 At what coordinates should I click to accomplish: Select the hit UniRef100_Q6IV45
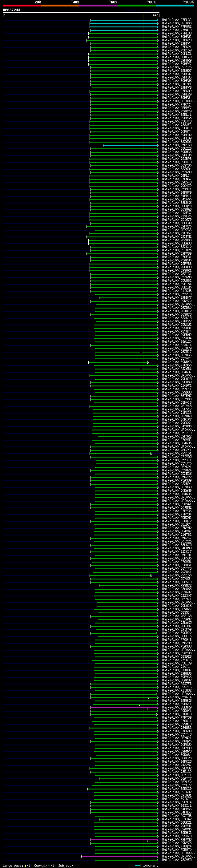176,406
